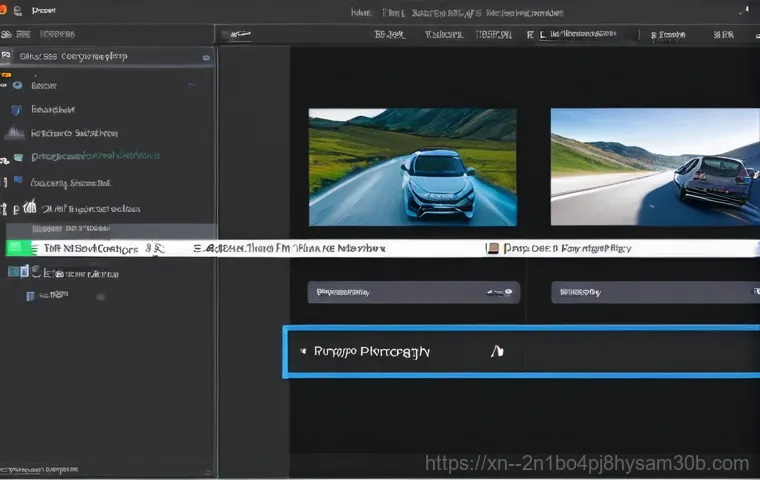Toggle the switch in left thumbnail caption bar
The height and width of the screenshot is (480, 760).
pyautogui.click(x=499, y=293)
